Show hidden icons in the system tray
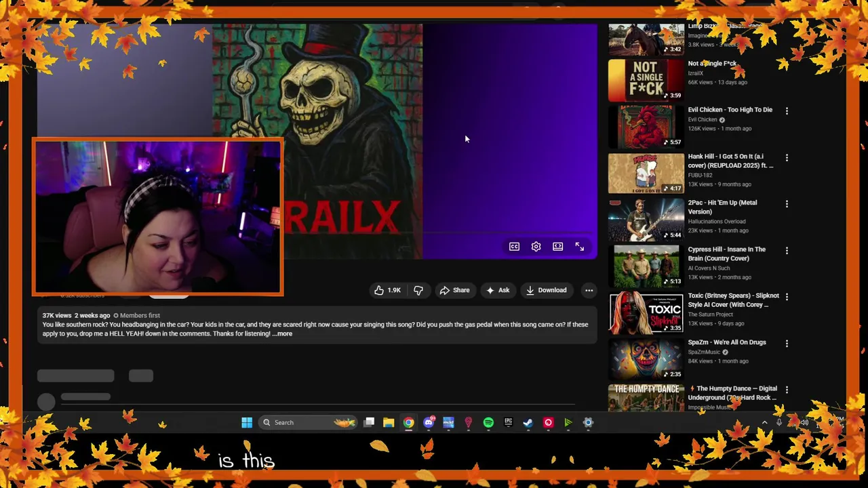The width and height of the screenshot is (868, 488). [x=764, y=422]
